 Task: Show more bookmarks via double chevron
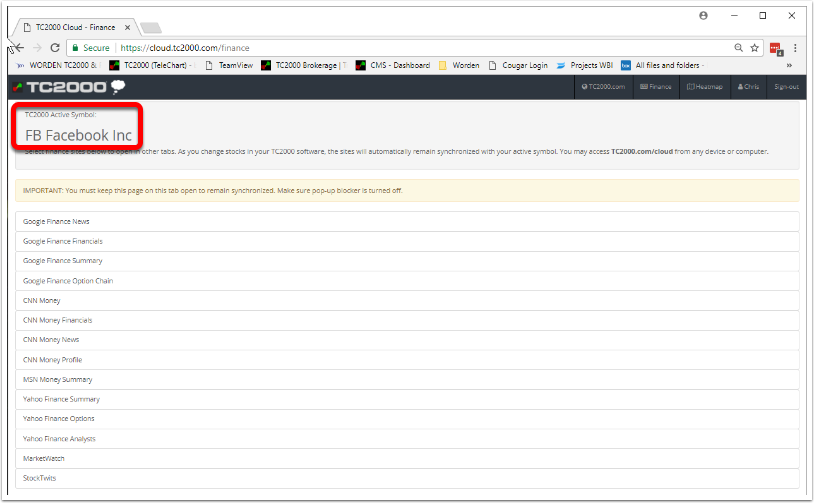coord(789,65)
